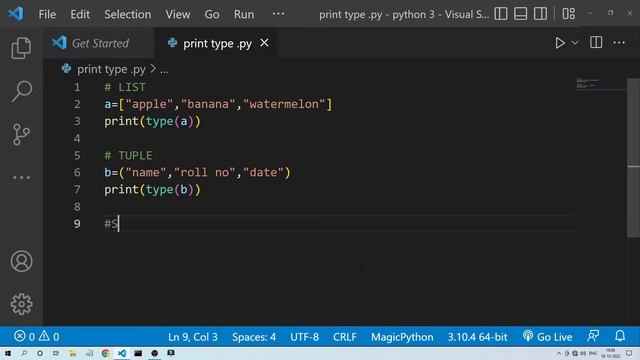
Task: Start Go Live server
Action: tap(547, 337)
